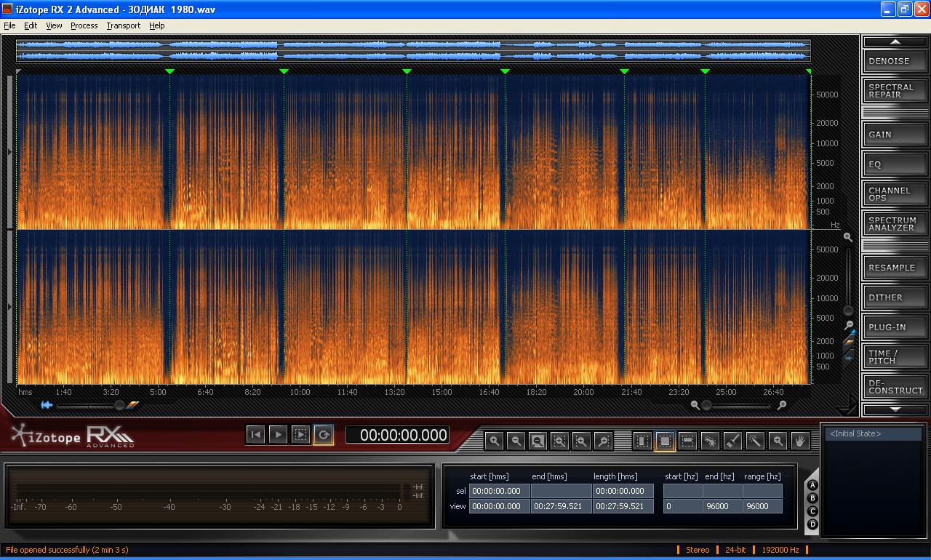The image size is (931, 560).
Task: Select compare setting A
Action: click(813, 485)
